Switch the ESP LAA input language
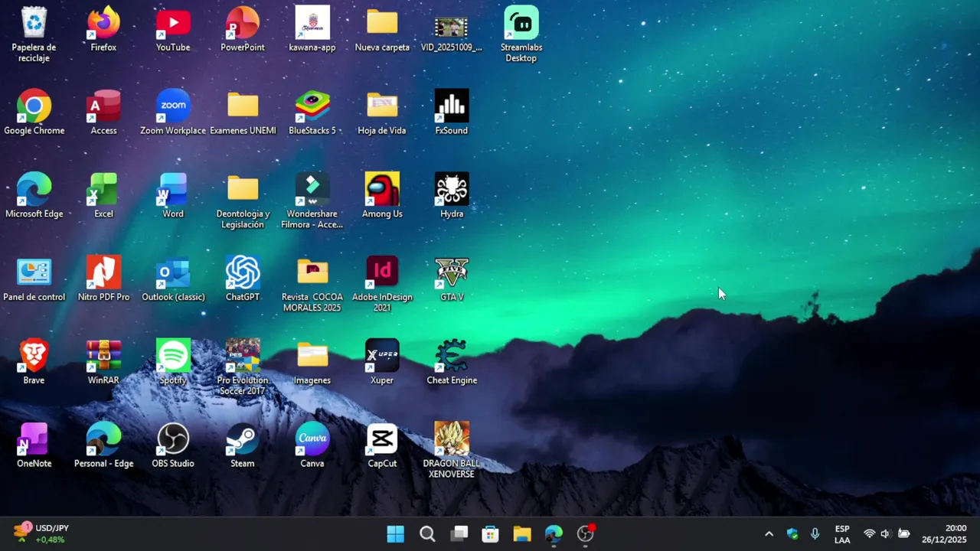This screenshot has height=551, width=980. pyautogui.click(x=842, y=534)
